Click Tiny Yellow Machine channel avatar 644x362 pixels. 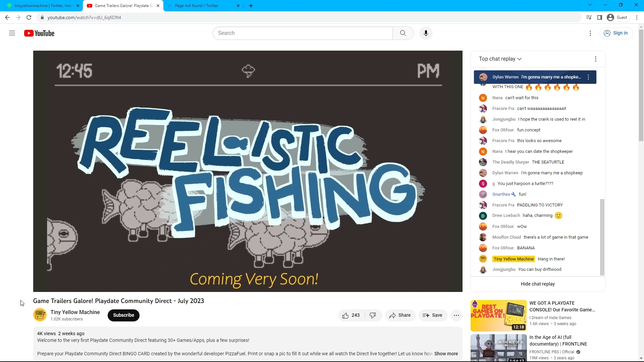pyautogui.click(x=40, y=315)
